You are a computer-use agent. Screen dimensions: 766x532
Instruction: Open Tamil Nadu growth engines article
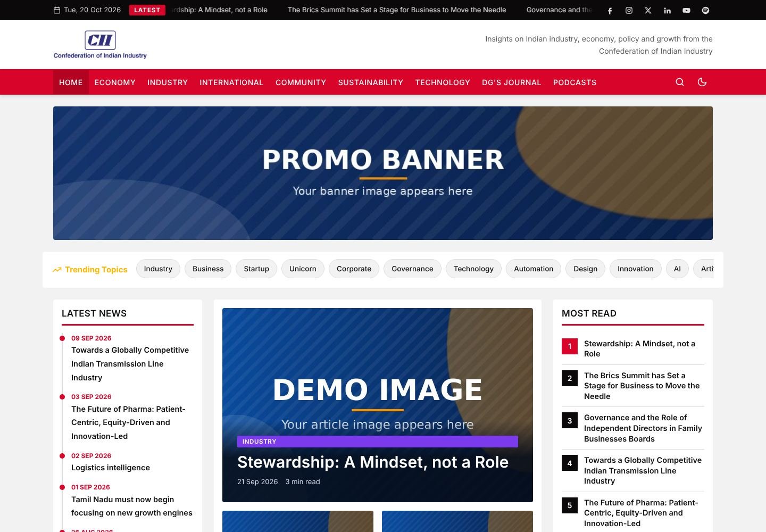coord(132,506)
